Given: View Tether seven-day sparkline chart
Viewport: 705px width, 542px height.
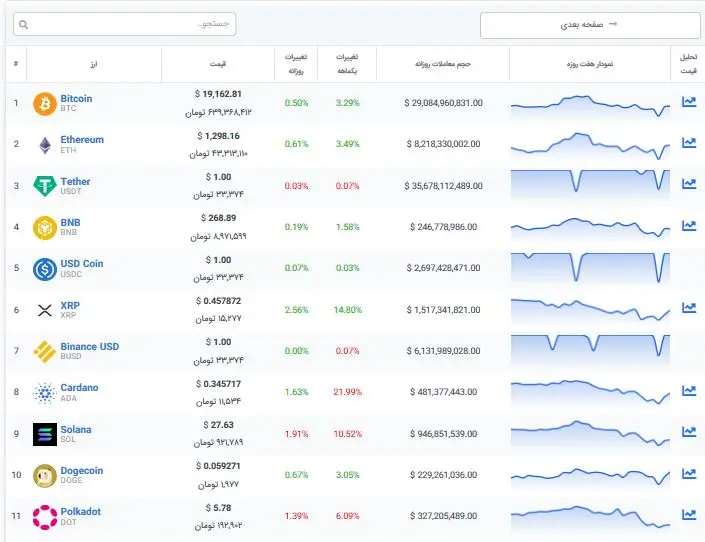Looking at the screenshot, I should coord(590,185).
